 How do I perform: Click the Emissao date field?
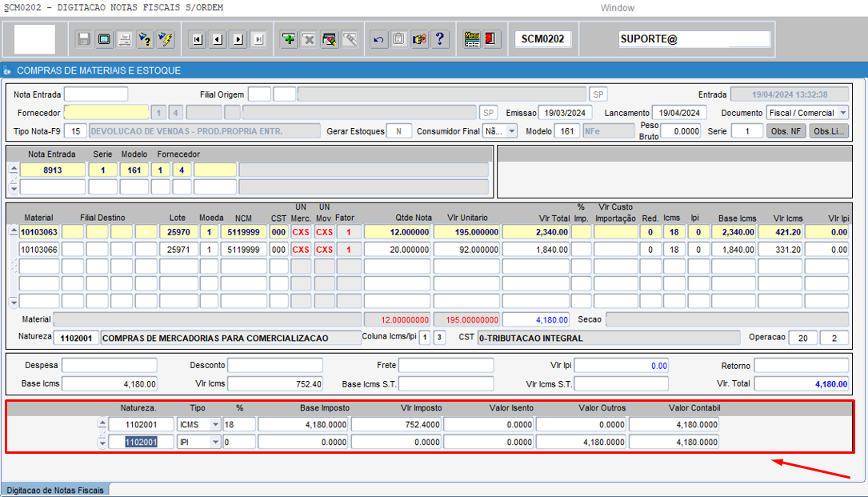(x=565, y=113)
